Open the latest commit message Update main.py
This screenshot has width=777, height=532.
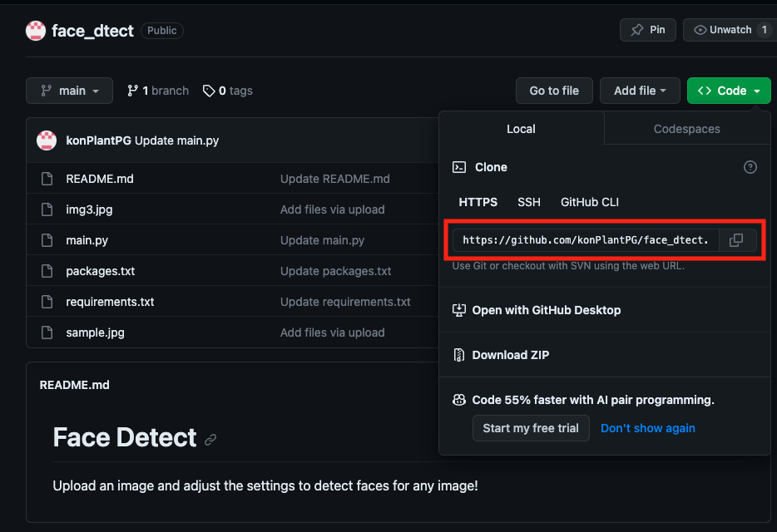177,140
